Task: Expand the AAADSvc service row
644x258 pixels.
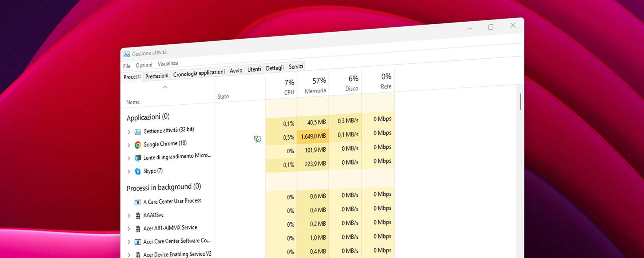Action: tap(129, 216)
